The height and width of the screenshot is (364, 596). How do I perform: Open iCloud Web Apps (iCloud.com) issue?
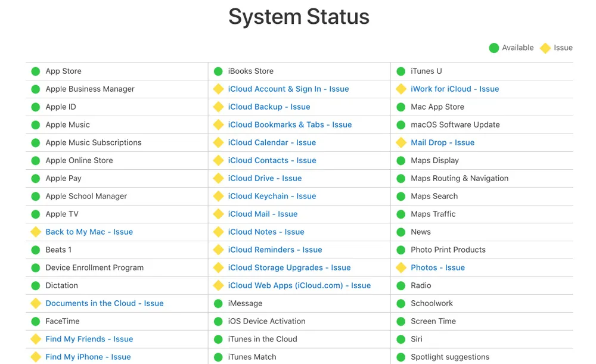pyautogui.click(x=299, y=285)
